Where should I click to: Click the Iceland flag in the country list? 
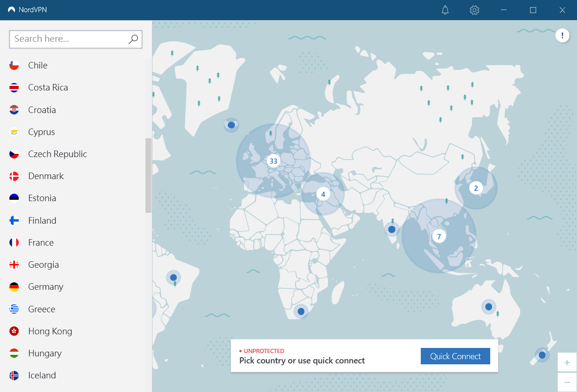[14, 375]
